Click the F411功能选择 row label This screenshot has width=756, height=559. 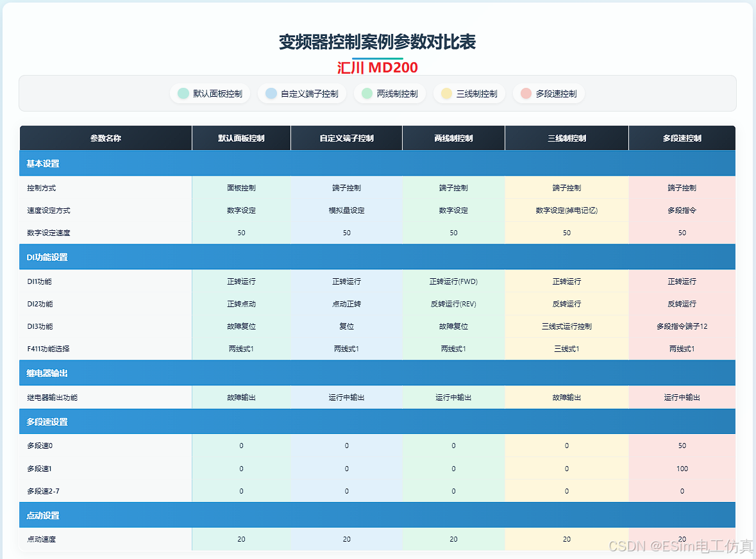coord(48,349)
